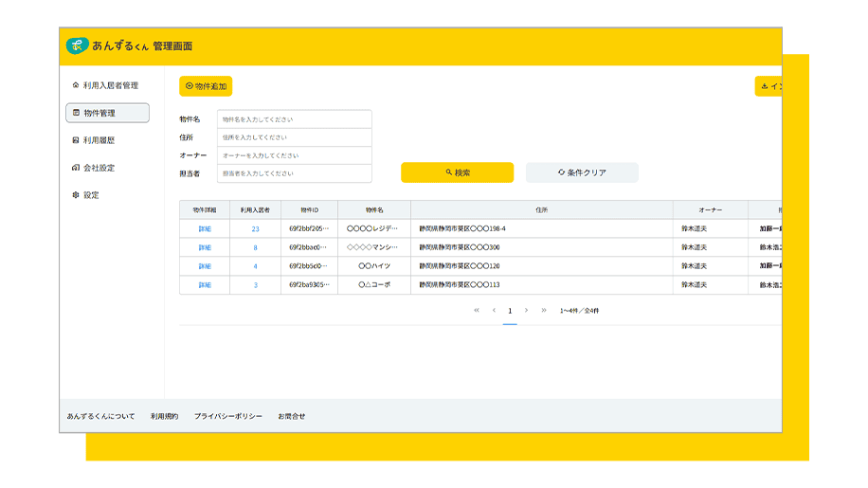Image resolution: width=868 pixels, height=488 pixels.
Task: Click the address ending in 300
Action: pyautogui.click(x=460, y=247)
